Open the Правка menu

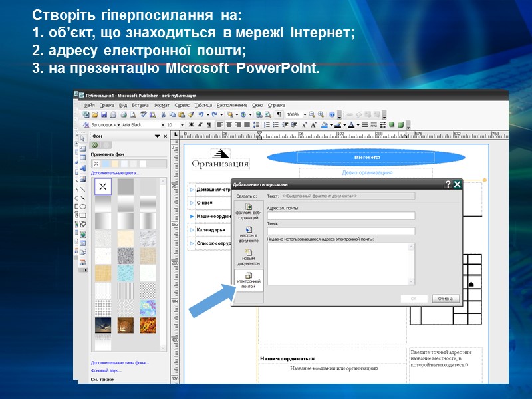(107, 105)
